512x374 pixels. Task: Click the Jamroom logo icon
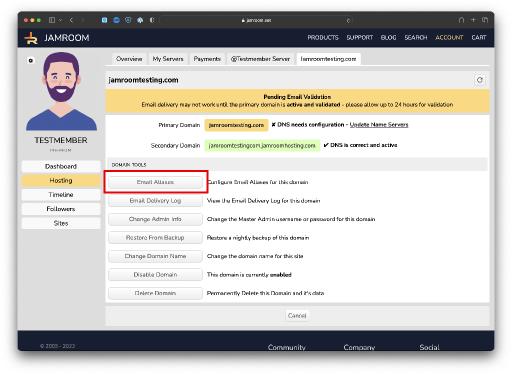point(32,38)
